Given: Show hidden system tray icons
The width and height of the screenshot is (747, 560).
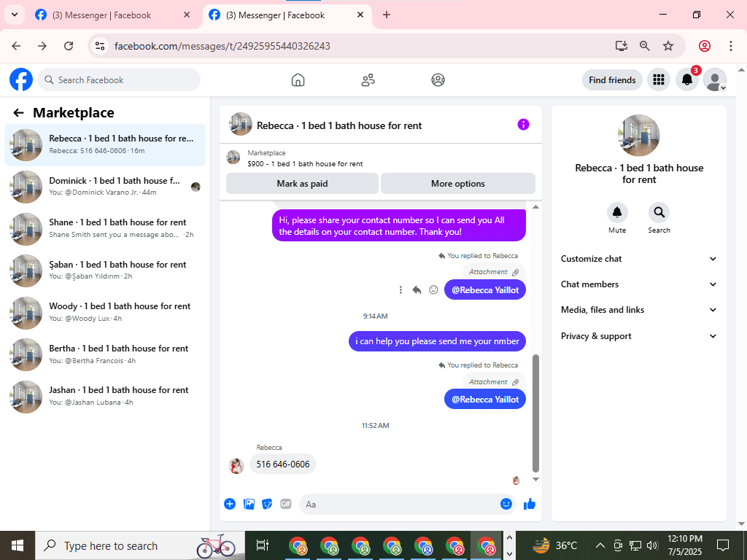Looking at the screenshot, I should click(x=600, y=545).
